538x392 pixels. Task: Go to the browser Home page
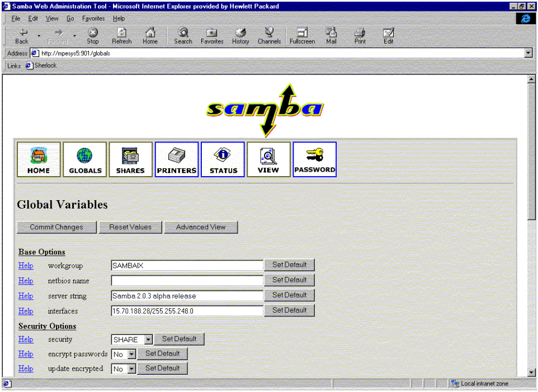pos(150,36)
